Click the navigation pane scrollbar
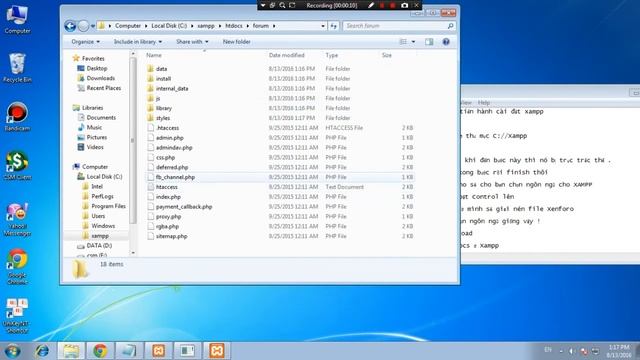Screen dimensions: 640x360 pos(133,139)
